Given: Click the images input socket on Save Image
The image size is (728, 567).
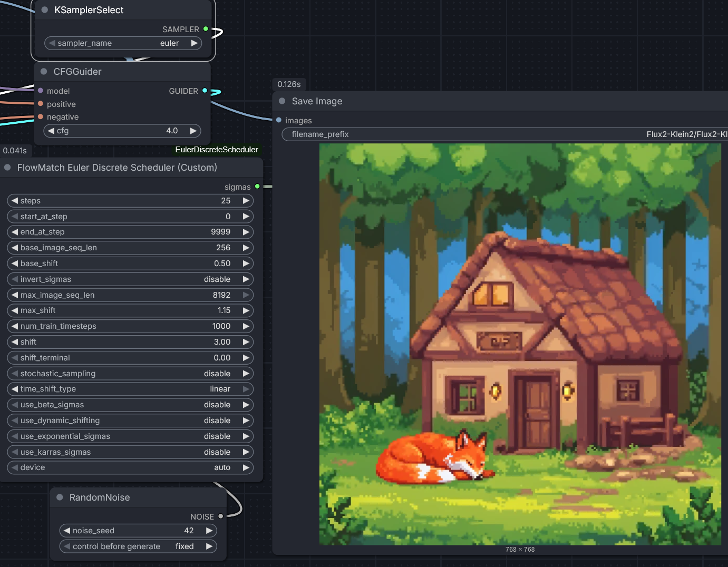Looking at the screenshot, I should [279, 120].
